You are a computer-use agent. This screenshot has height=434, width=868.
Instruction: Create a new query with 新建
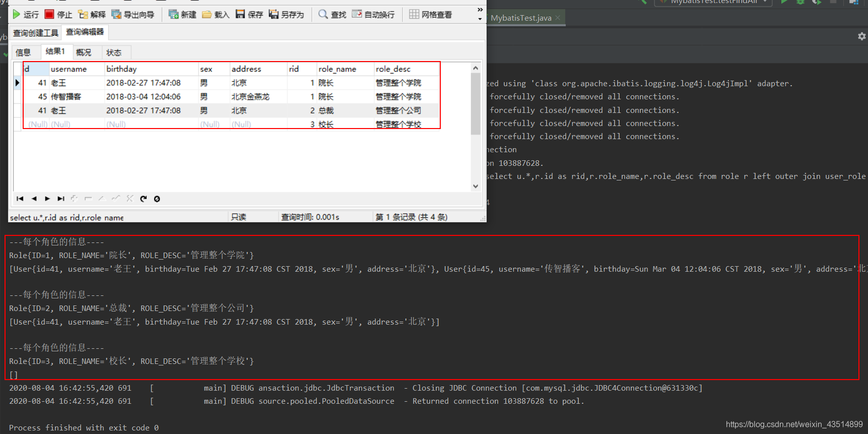coord(182,15)
